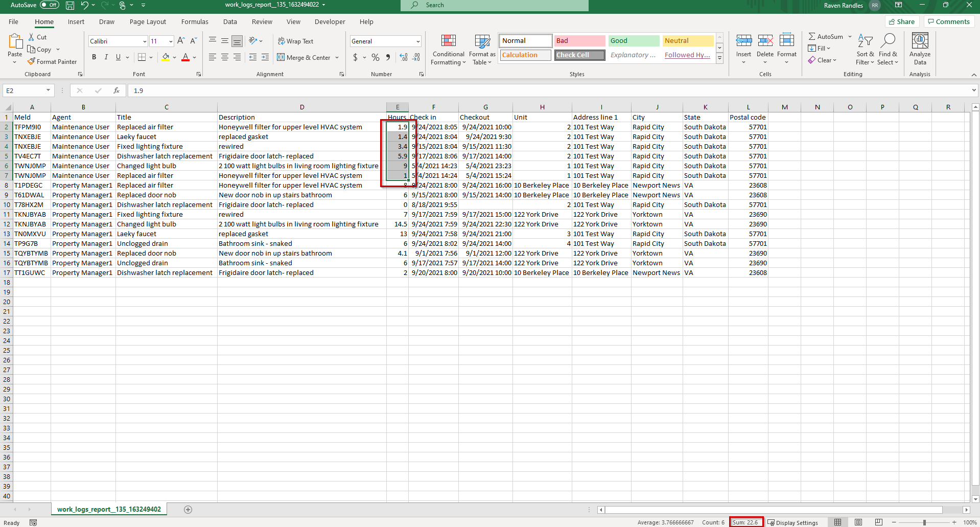Click the Share button
980x527 pixels.
[x=902, y=21]
